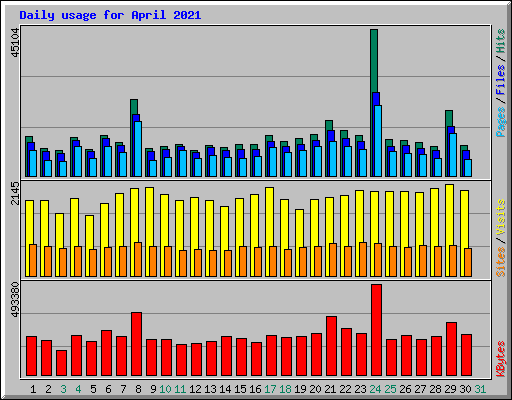Click the green day 11 axis label

pos(180,389)
